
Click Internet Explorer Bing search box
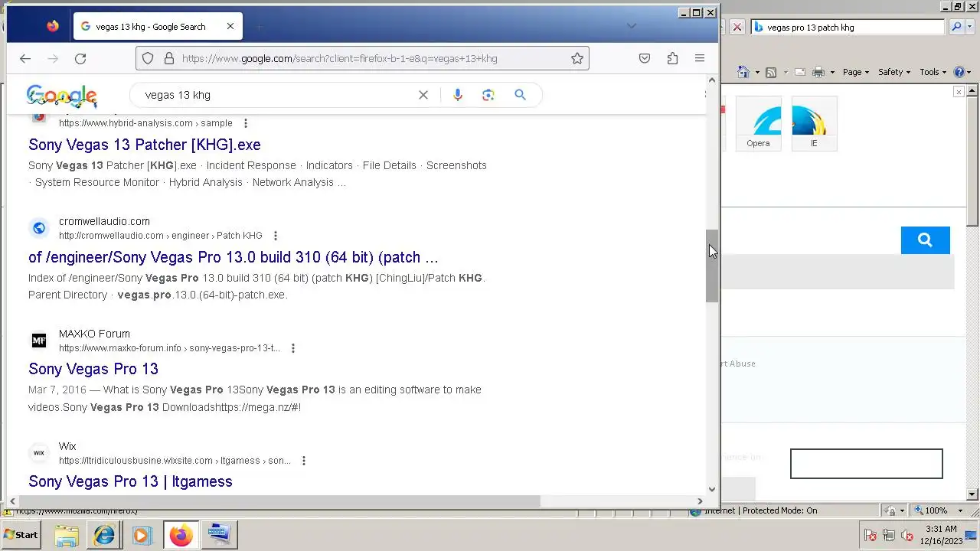tap(848, 27)
